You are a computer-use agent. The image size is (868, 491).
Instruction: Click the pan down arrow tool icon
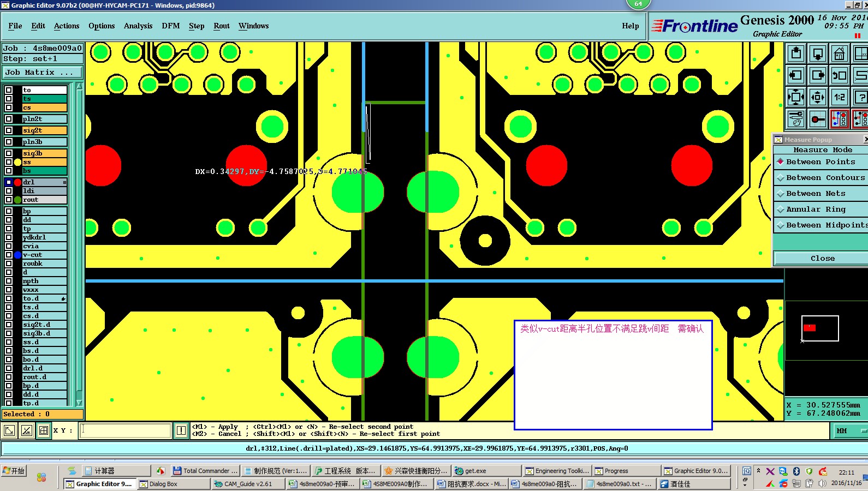pos(818,53)
